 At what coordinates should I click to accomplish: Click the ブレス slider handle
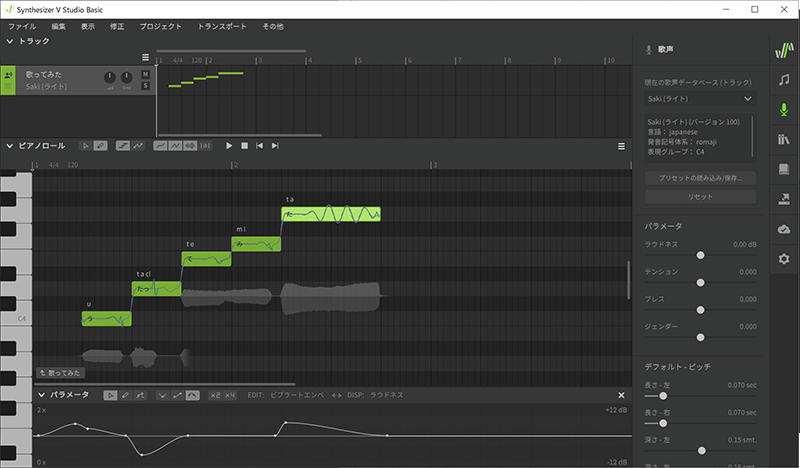click(x=701, y=310)
